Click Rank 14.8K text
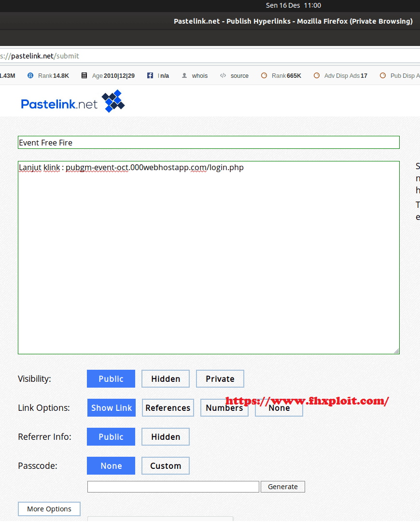Screen dimensions: 420x522 click(54, 76)
